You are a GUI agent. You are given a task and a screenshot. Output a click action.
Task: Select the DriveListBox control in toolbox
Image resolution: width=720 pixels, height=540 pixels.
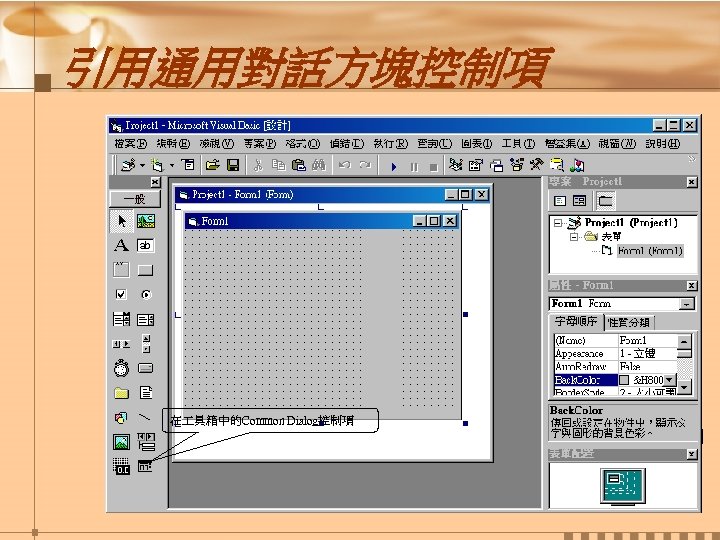click(146, 368)
